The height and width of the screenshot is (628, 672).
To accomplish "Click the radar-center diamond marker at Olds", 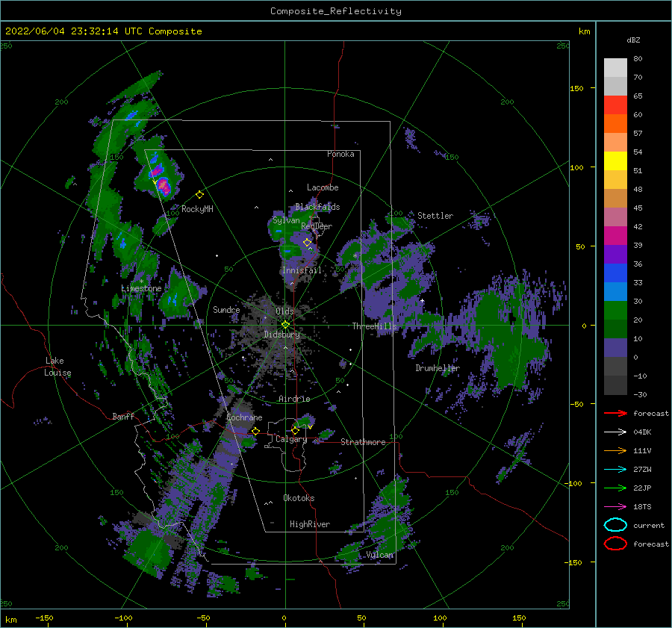I will (x=285, y=325).
